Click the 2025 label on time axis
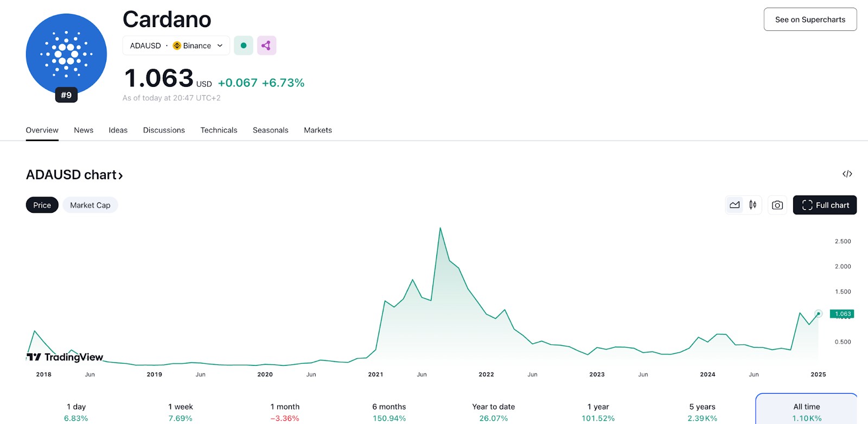This screenshot has height=424, width=868. 818,375
